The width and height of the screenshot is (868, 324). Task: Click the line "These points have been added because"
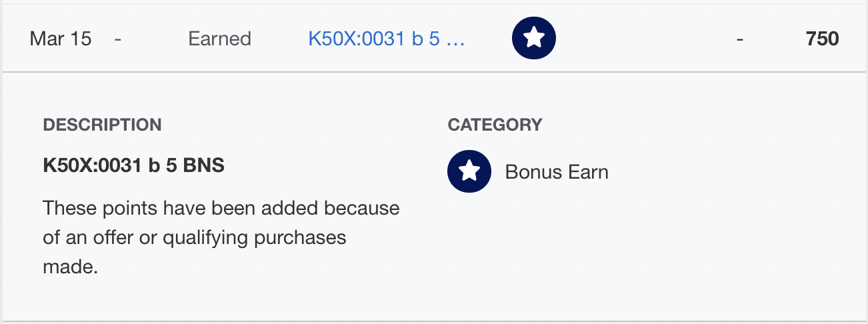coord(221,208)
